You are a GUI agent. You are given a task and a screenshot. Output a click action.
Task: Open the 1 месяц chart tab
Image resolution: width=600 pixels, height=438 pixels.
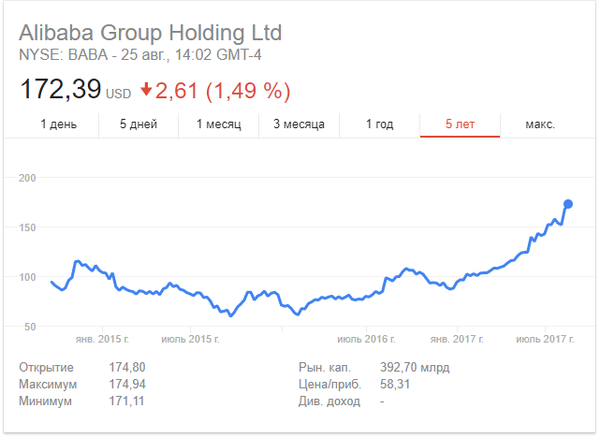(x=218, y=124)
